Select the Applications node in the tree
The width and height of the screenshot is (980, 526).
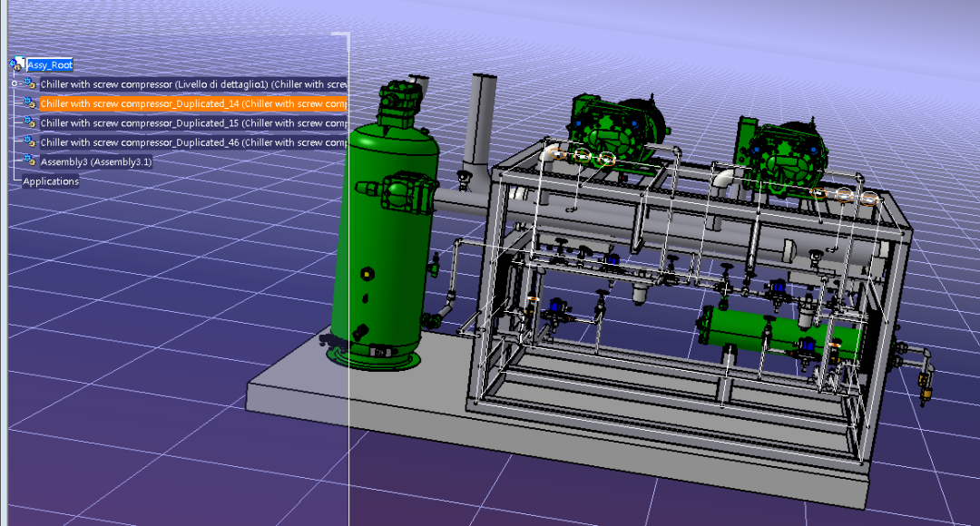click(x=51, y=181)
